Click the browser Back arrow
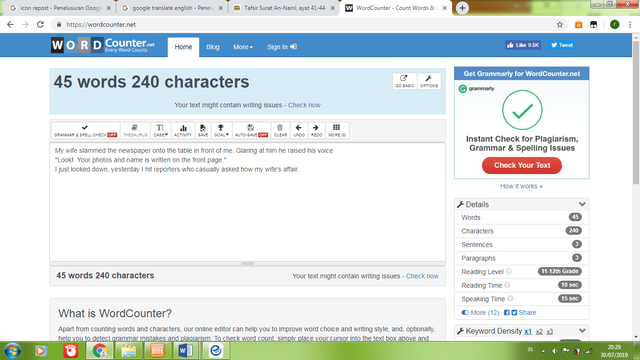 point(10,24)
